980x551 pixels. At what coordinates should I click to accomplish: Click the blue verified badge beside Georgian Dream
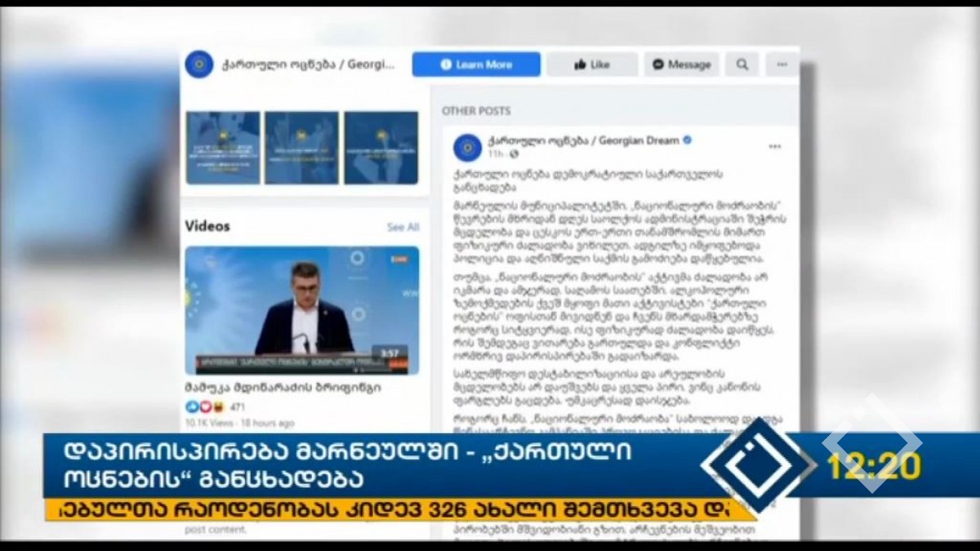click(687, 140)
